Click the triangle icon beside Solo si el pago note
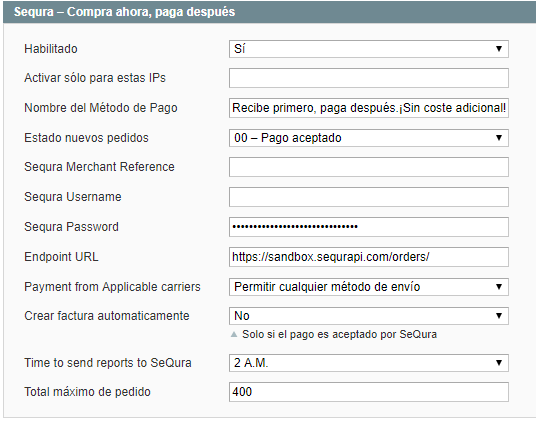The width and height of the screenshot is (536, 426). [x=234, y=334]
